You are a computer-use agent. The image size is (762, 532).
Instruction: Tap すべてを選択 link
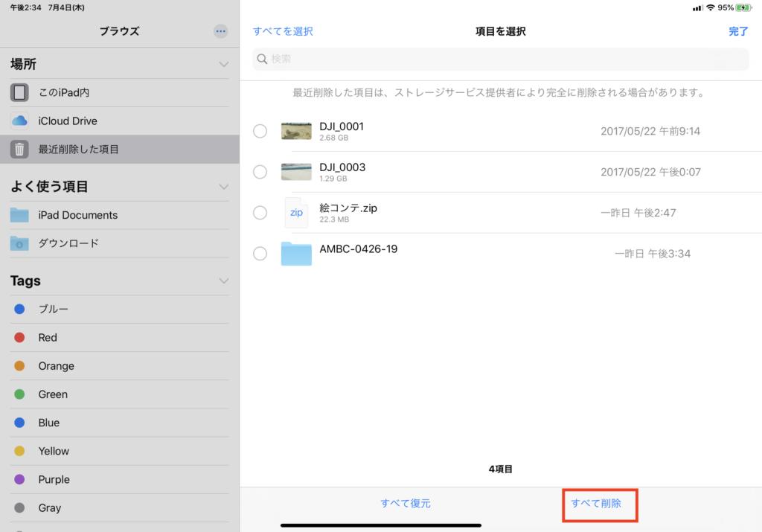[283, 31]
